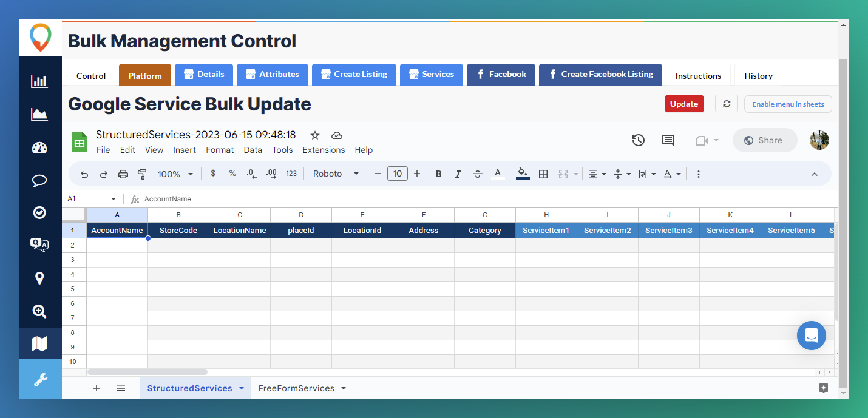
Task: Open the wrench tools icon in sidebar
Action: 40,379
